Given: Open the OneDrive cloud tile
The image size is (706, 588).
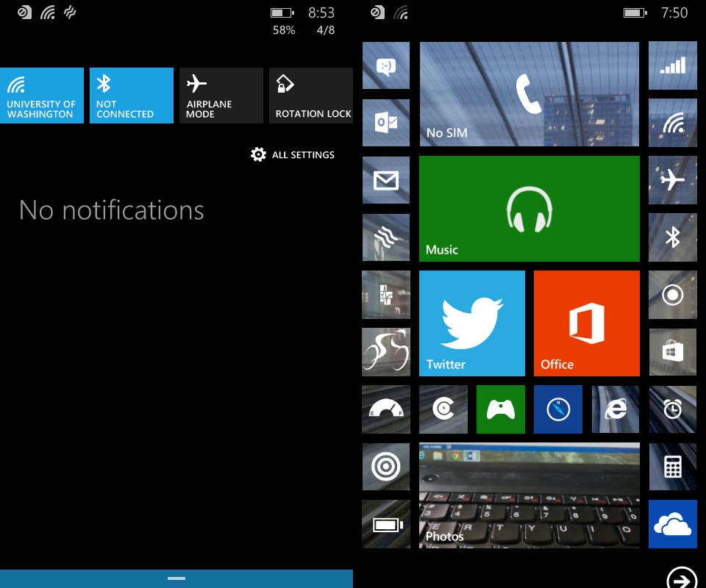Looking at the screenshot, I should point(672,524).
